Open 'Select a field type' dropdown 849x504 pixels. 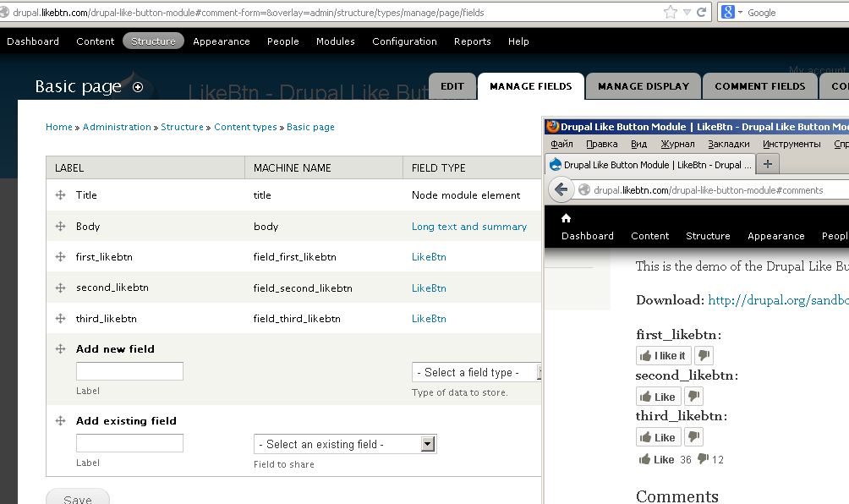(476, 372)
